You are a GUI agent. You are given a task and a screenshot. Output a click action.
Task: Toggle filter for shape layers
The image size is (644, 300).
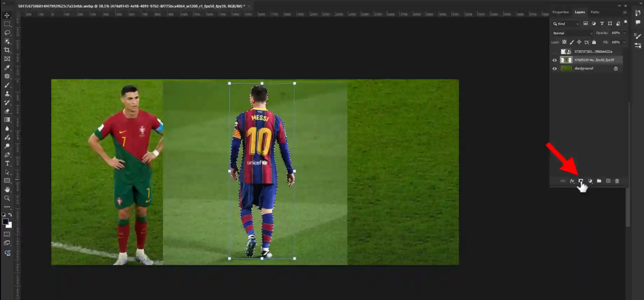[x=610, y=23]
